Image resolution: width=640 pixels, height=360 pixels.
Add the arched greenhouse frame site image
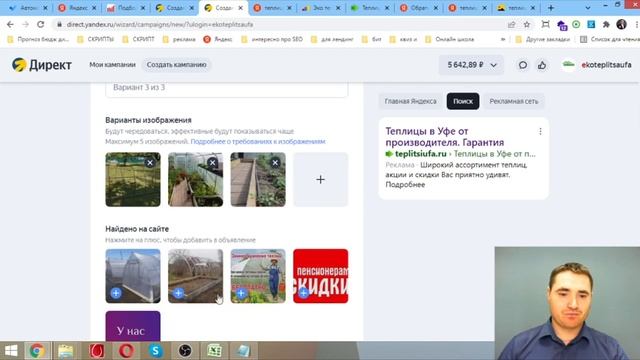178,293
